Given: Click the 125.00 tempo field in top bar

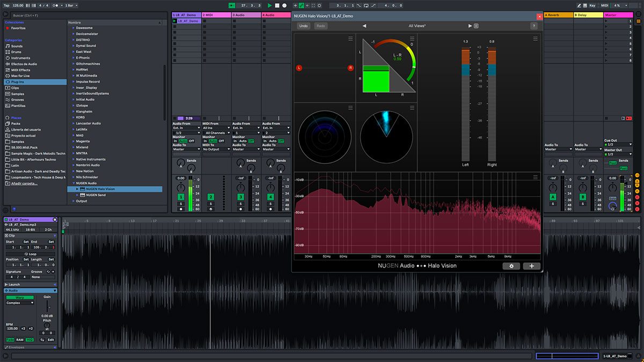Looking at the screenshot, I should point(18,5).
